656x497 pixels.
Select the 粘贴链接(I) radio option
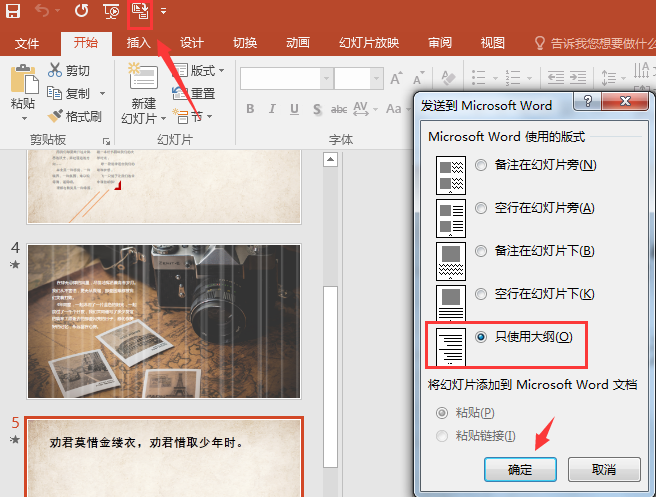click(442, 436)
